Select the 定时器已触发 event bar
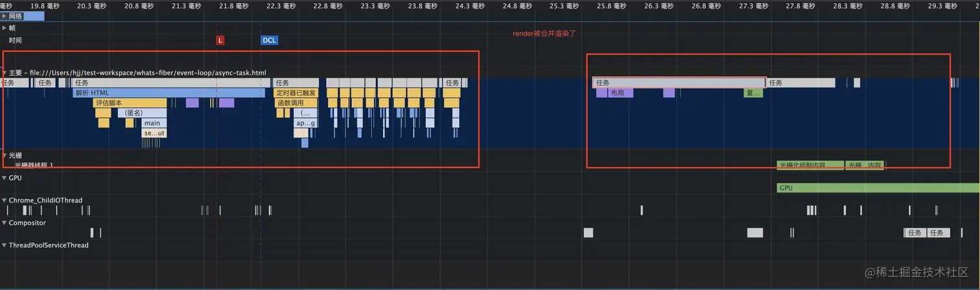980x290 pixels. point(296,93)
